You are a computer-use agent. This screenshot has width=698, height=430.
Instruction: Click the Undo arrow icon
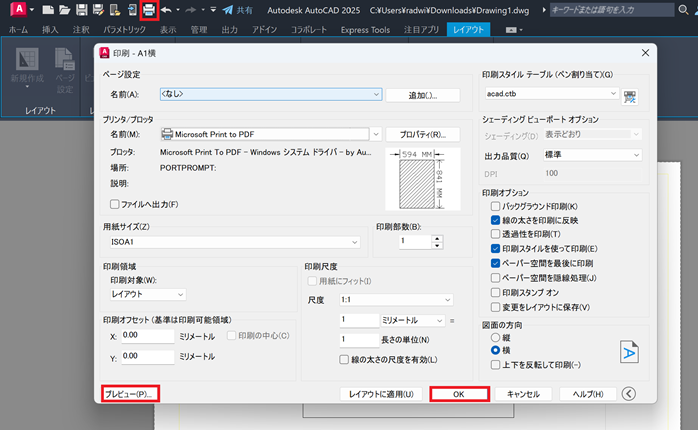tap(166, 10)
